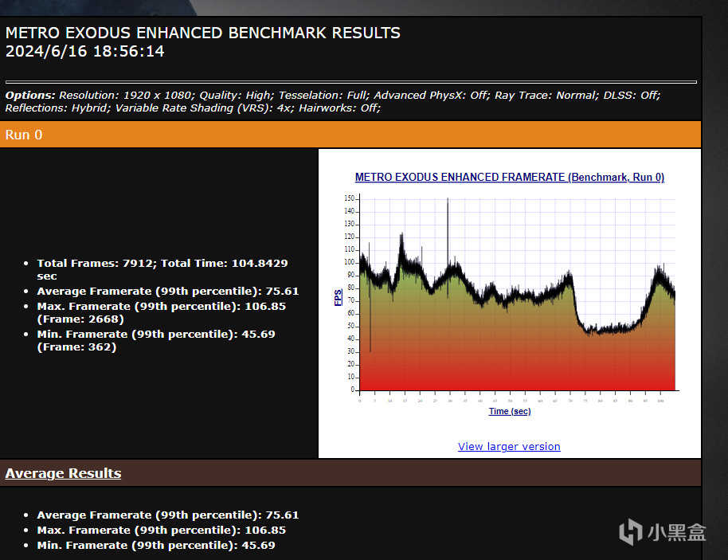Click the (Frame: 362) text

pyautogui.click(x=76, y=347)
